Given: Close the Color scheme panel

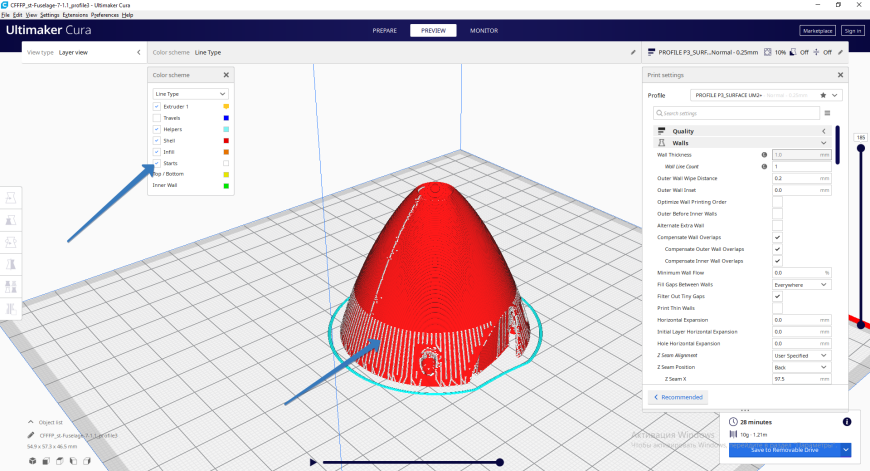Looking at the screenshot, I should [x=226, y=75].
